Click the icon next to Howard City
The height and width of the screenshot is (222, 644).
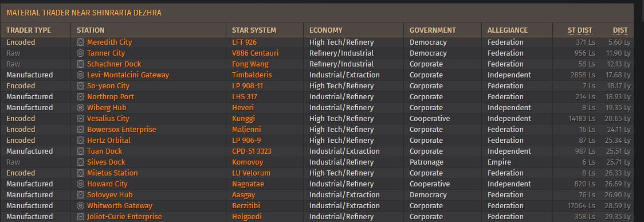point(80,184)
